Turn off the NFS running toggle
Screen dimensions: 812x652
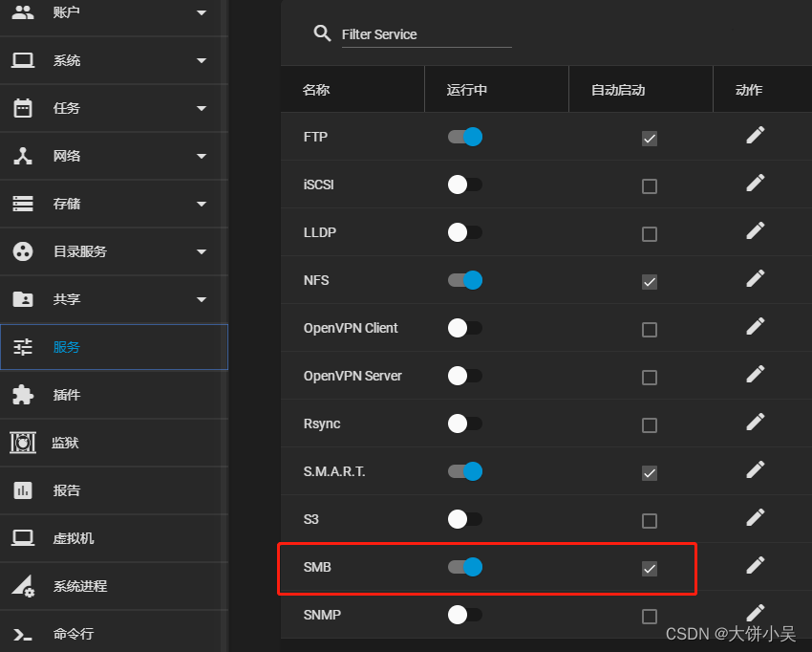465,280
